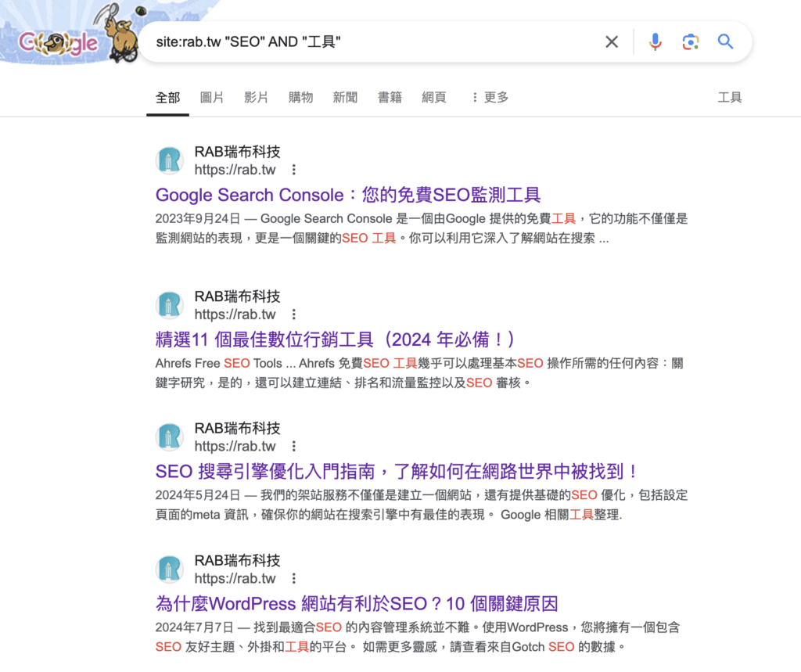Click the RAB瑞布科技 favicon on first result

coord(170,160)
